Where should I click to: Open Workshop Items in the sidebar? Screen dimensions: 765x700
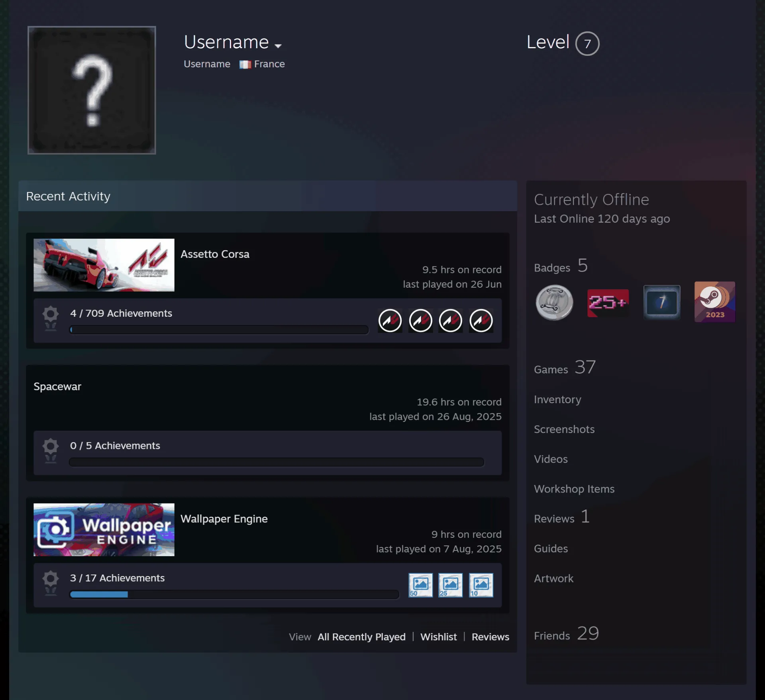point(574,489)
